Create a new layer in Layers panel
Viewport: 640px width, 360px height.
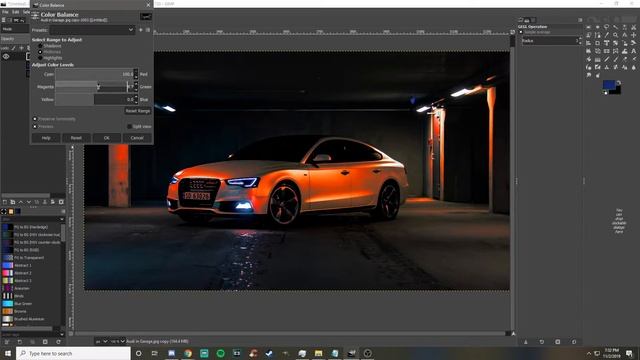pyautogui.click(x=4, y=202)
